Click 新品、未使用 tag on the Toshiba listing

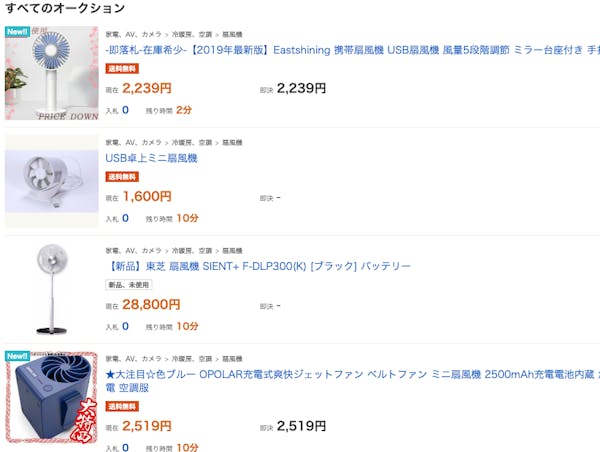click(x=128, y=284)
